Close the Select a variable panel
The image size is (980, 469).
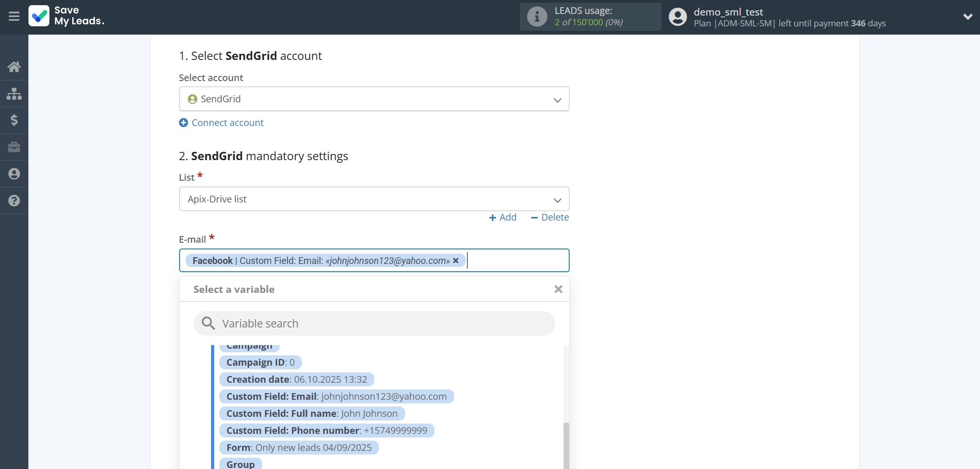click(558, 289)
